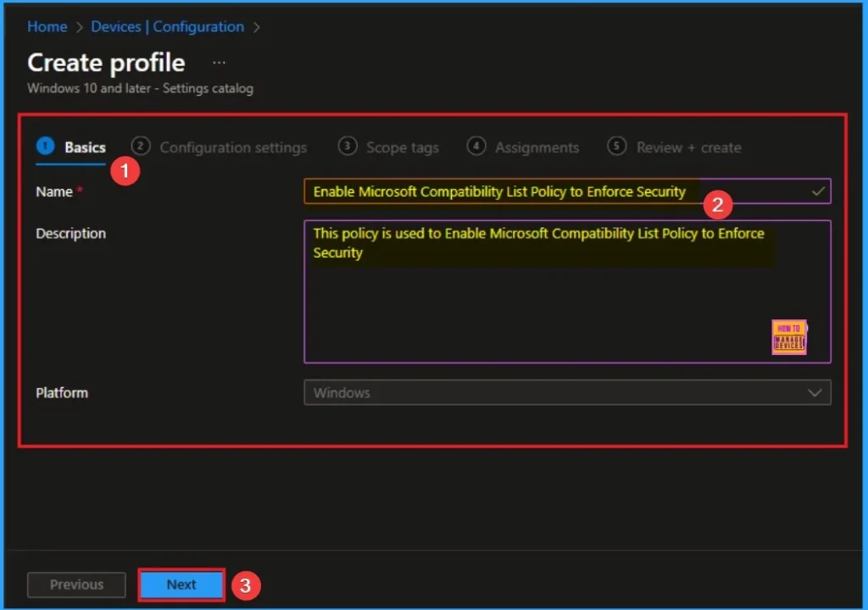Click into the Name input field

click(567, 191)
